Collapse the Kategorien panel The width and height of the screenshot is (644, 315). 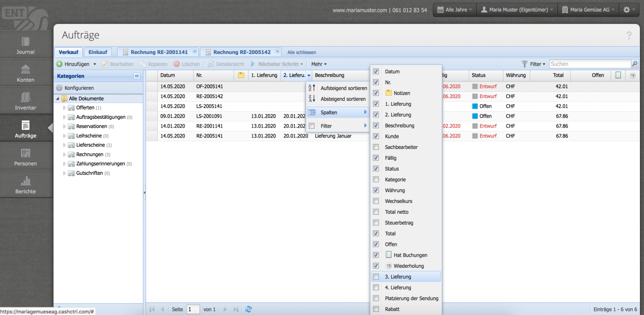click(137, 76)
